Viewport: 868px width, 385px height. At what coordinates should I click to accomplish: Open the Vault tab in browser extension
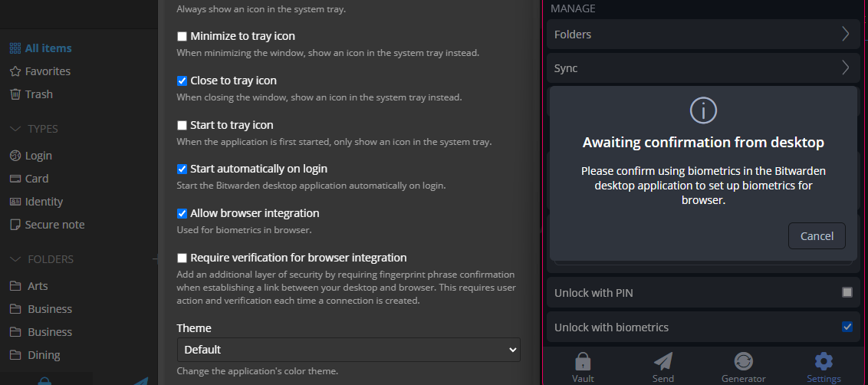click(x=583, y=368)
